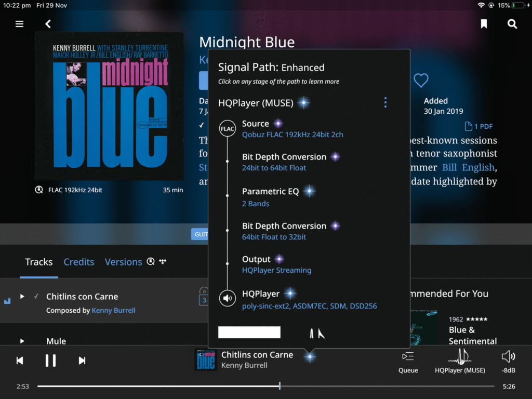The width and height of the screenshot is (532, 399).
Task: Open poly-sinc-ext2, ASDM7EC, SDM, DSD256 details
Action: click(x=310, y=306)
